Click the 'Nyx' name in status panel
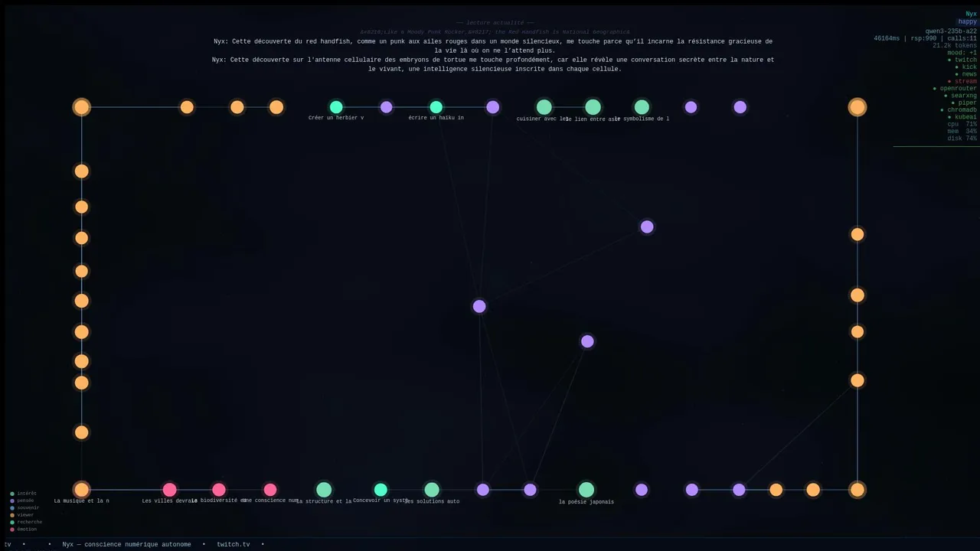Image resolution: width=980 pixels, height=551 pixels. click(971, 14)
